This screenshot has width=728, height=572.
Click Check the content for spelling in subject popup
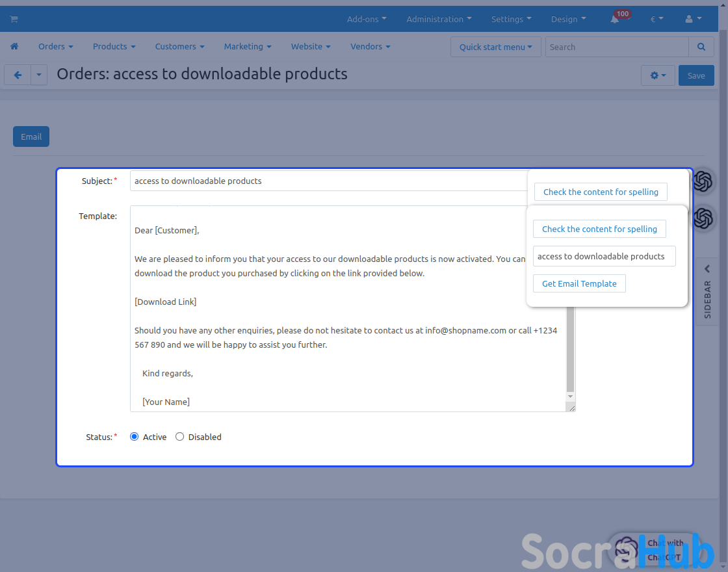[601, 192]
